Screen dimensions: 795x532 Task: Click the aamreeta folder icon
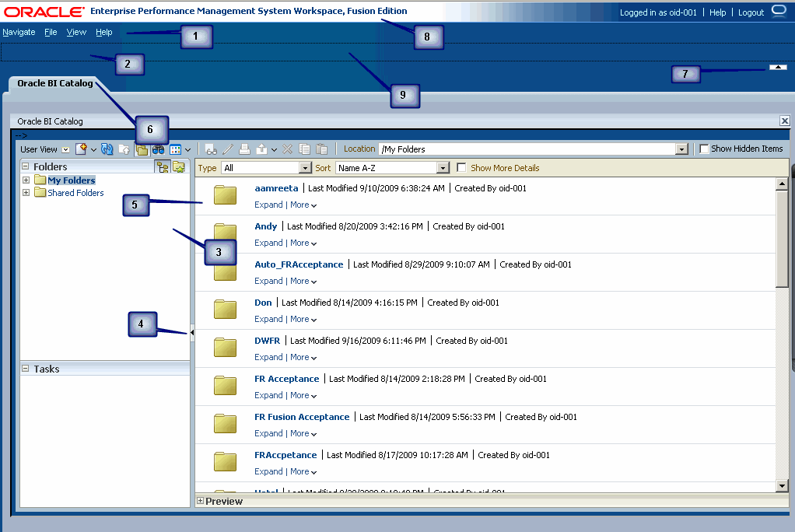(225, 195)
